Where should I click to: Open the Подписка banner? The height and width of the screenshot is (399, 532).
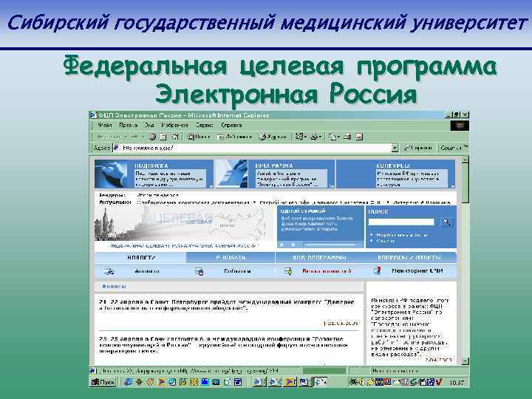[x=154, y=174]
